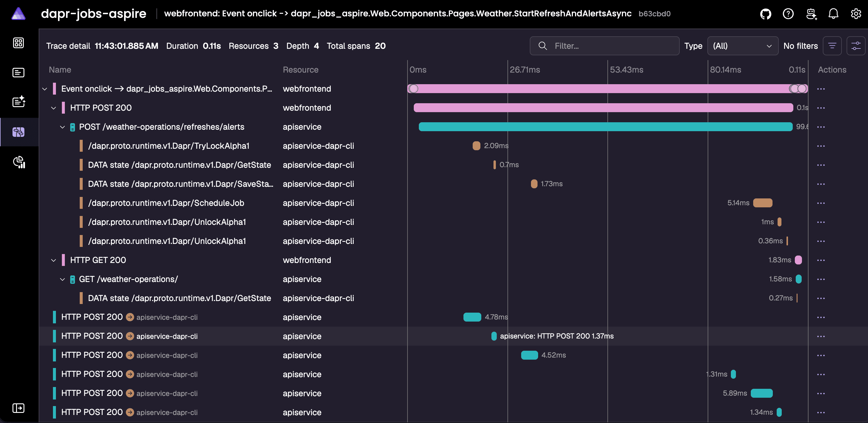868x423 pixels.
Task: Click the Aspire logo icon
Action: coord(18,14)
